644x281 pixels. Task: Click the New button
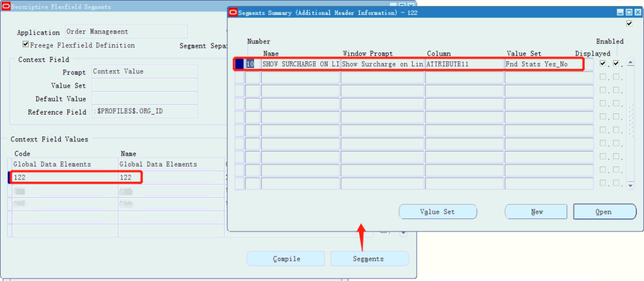click(x=537, y=212)
